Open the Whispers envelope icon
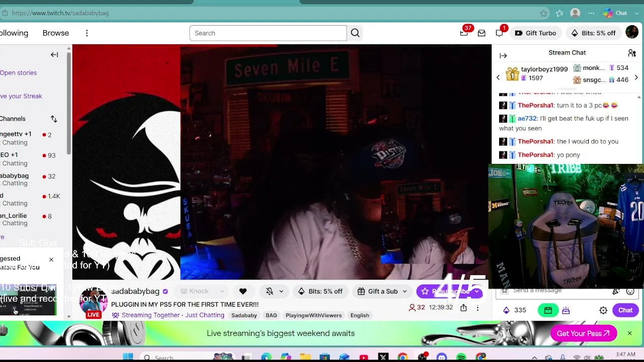Image resolution: width=644 pixels, height=362 pixels. tap(481, 33)
